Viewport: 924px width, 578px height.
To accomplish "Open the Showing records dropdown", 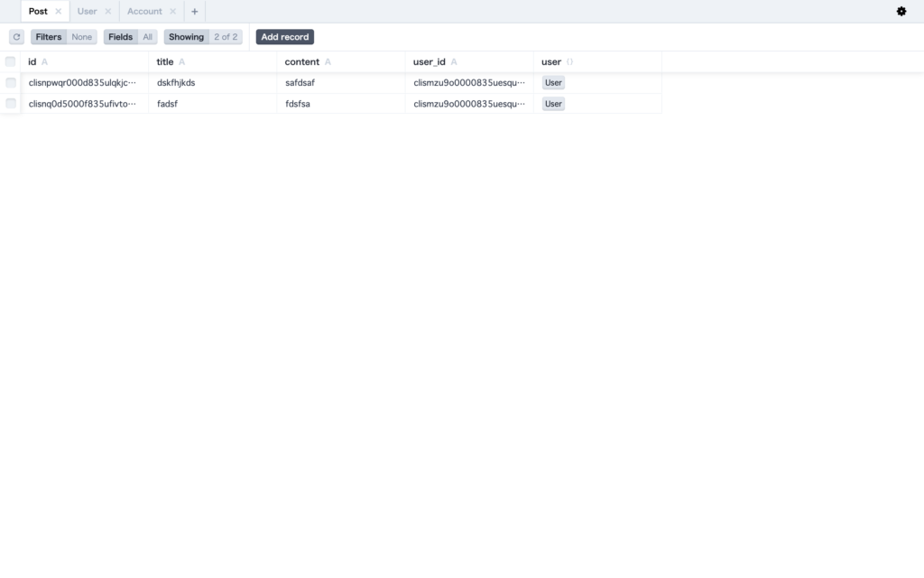I will pos(203,37).
